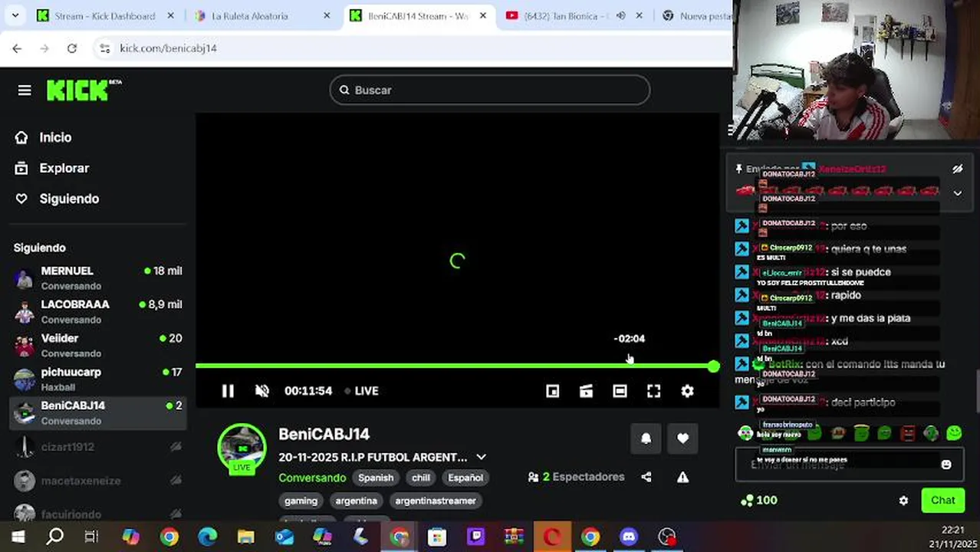
Task: Click the Buscar search field
Action: coord(490,90)
